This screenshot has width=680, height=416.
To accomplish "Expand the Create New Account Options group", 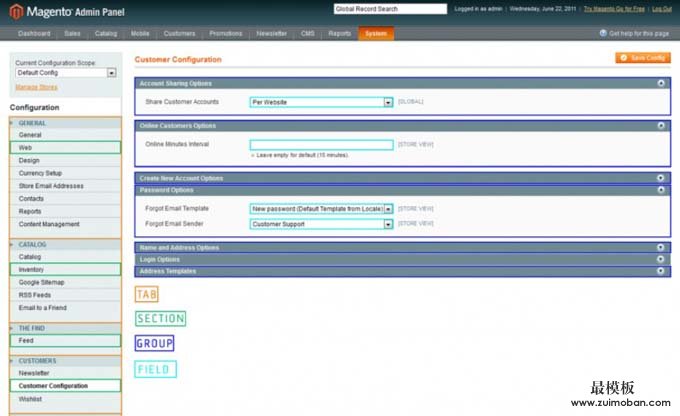I will pyautogui.click(x=660, y=178).
